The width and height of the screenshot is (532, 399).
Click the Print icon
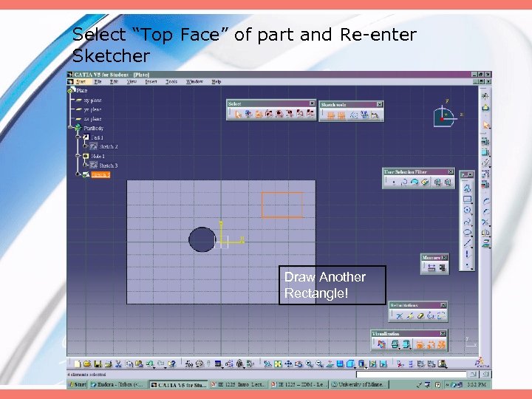tap(108, 364)
